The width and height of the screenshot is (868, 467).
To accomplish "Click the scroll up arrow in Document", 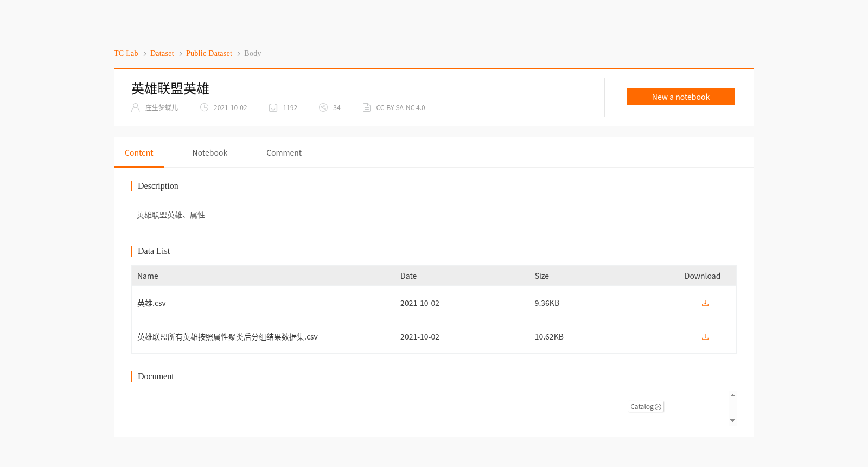I will click(732, 395).
